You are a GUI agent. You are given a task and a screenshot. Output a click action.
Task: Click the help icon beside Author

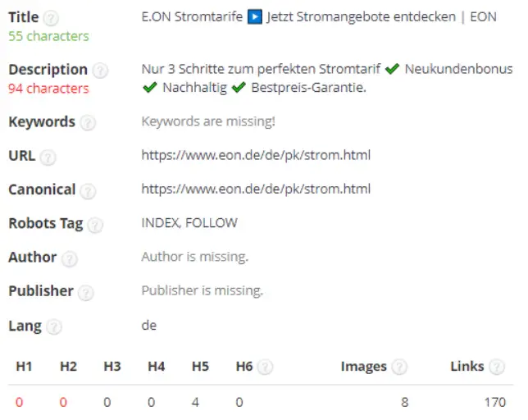click(x=70, y=258)
